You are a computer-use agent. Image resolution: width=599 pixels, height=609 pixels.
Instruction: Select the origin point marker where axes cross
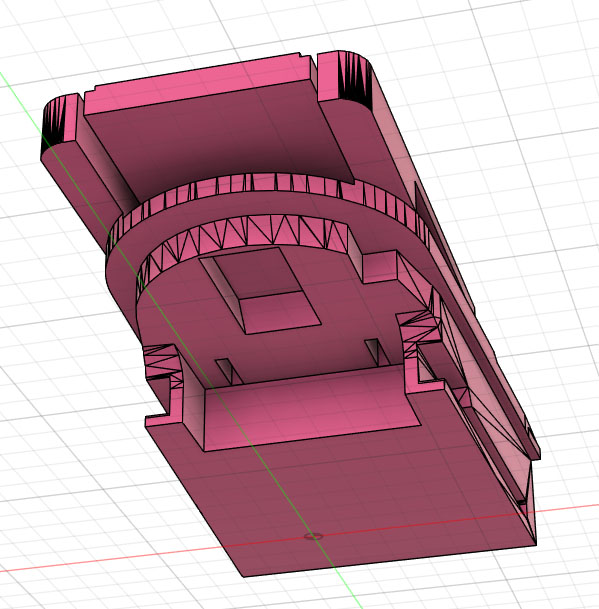coord(313,536)
